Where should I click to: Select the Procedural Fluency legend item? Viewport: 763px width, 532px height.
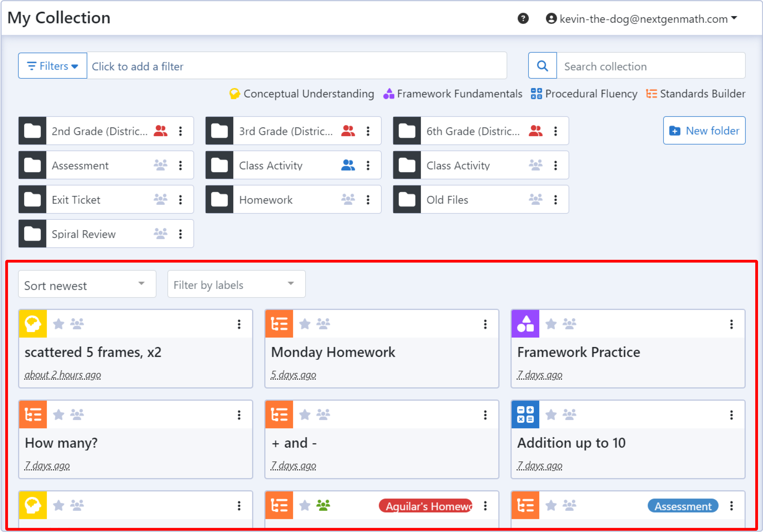(584, 94)
